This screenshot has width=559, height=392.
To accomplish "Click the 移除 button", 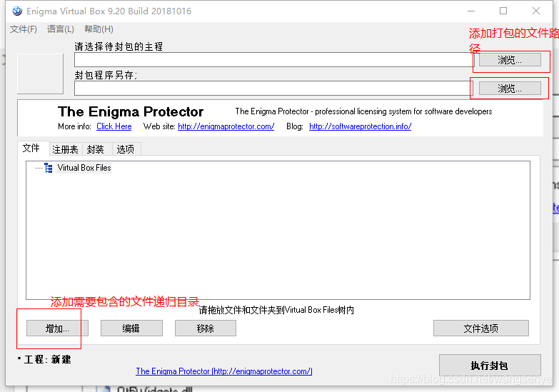I will [206, 328].
